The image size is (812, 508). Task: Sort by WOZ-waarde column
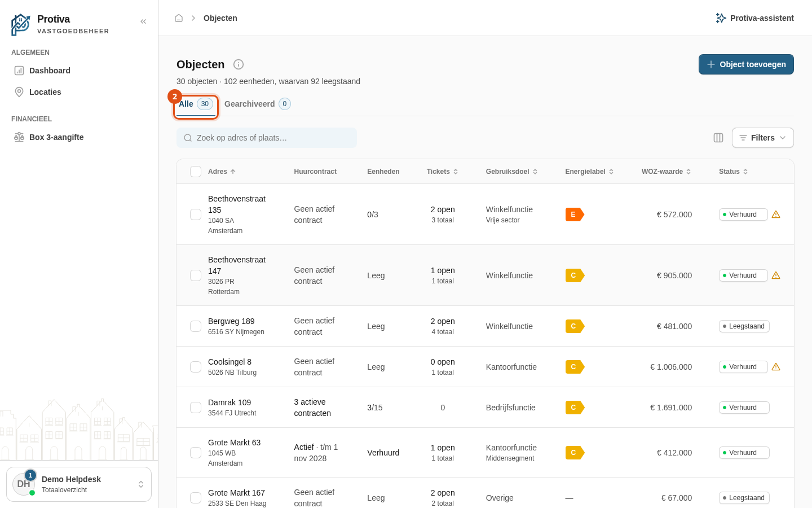coord(666,172)
